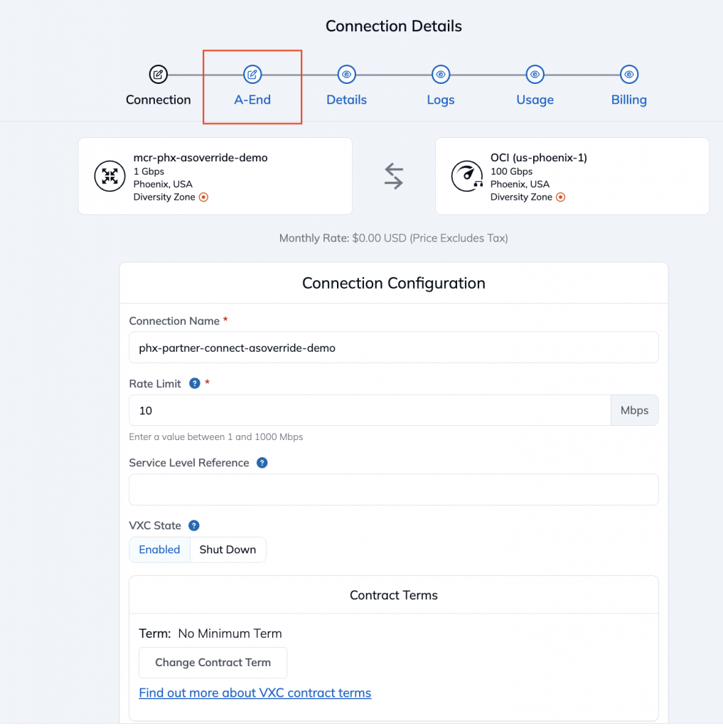Click the 'No Minimum Term' text

(230, 633)
